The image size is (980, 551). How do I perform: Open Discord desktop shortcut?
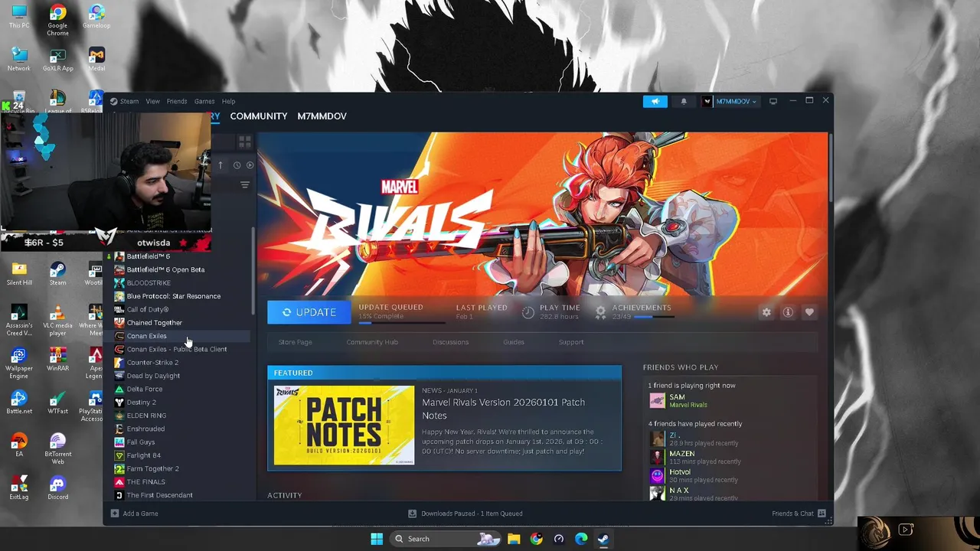coord(57,487)
